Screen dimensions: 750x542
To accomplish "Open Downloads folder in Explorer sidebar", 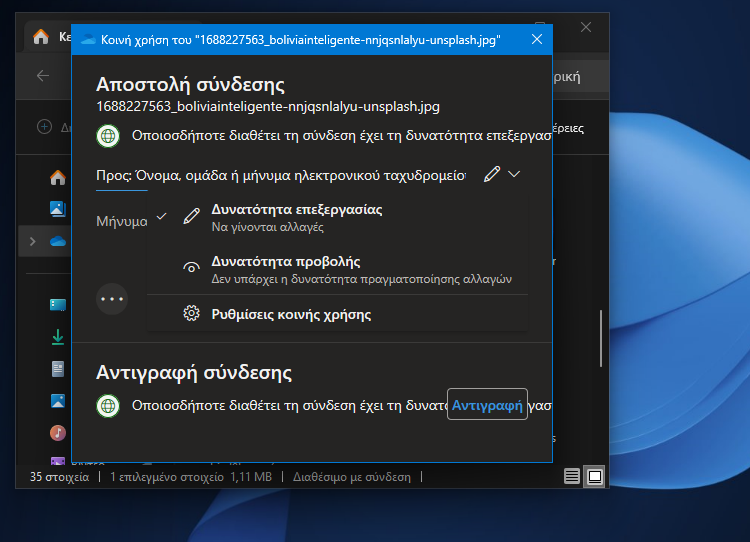I will [58, 337].
